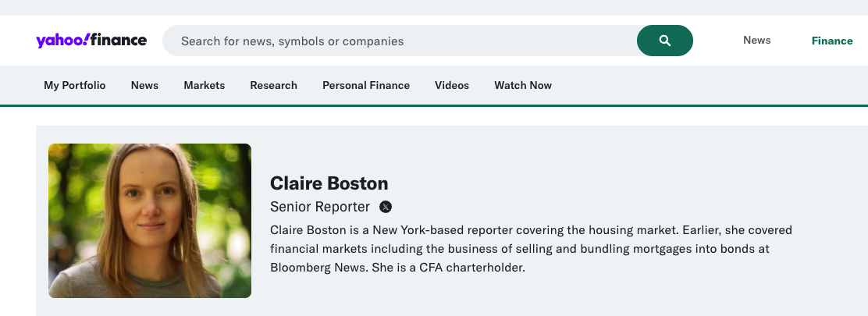Open the News link beside Finance
This screenshot has height=316, width=868.
[756, 41]
